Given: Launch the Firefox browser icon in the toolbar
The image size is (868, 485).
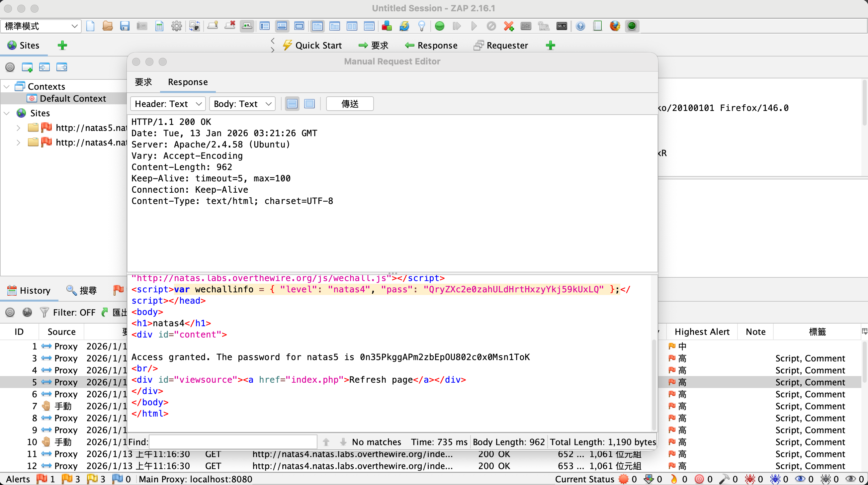Looking at the screenshot, I should pyautogui.click(x=615, y=26).
